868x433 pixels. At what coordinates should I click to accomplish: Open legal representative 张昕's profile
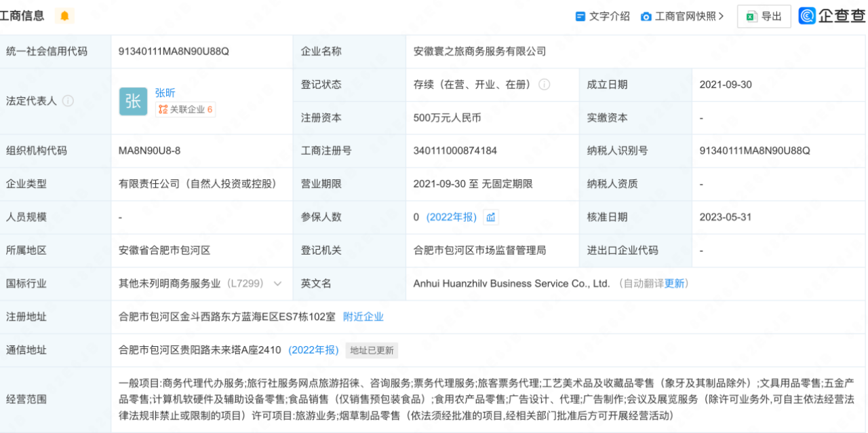(x=165, y=93)
